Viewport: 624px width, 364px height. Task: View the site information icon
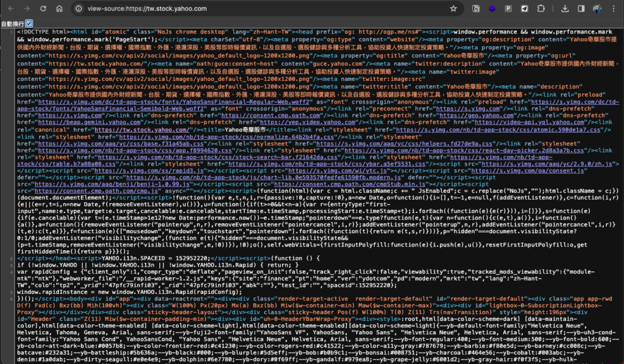tap(79, 9)
